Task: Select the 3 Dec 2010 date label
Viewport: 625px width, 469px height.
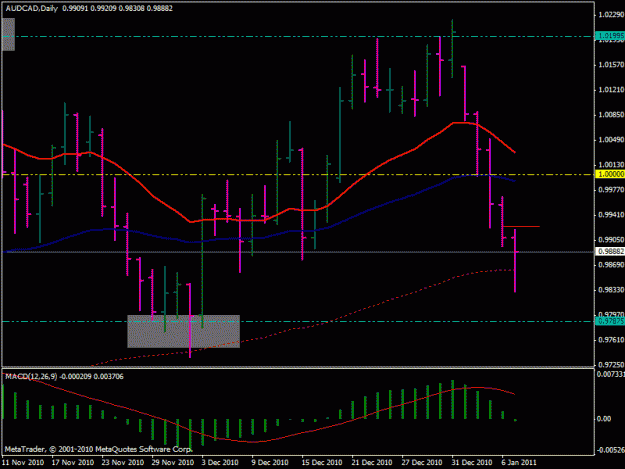Action: (220, 463)
